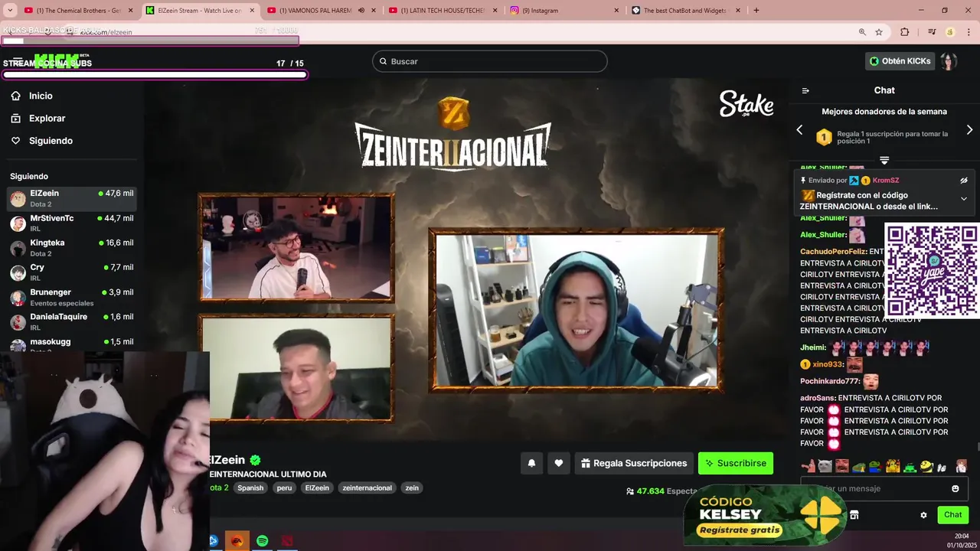Show previous top donor with left arrow

click(x=799, y=130)
